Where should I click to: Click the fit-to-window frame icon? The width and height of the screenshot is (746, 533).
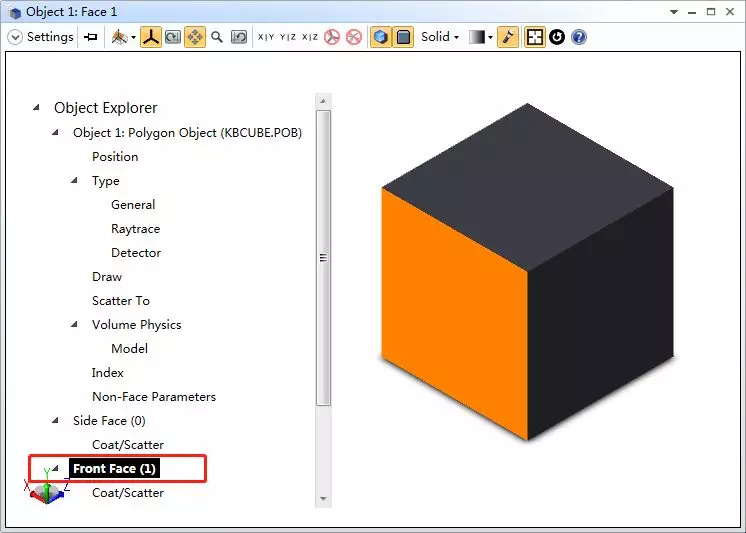pyautogui.click(x=535, y=37)
